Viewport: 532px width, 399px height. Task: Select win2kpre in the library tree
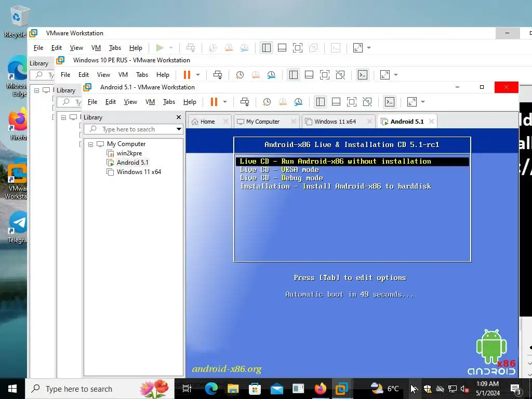pos(129,153)
